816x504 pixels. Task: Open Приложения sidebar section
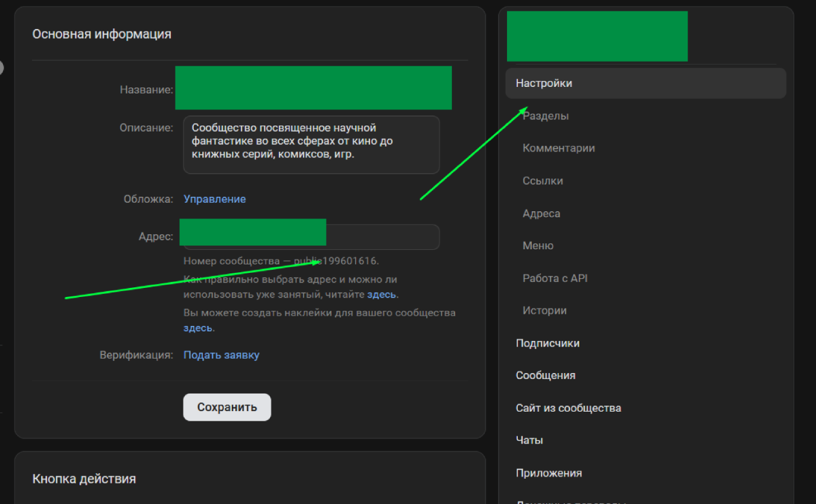pyautogui.click(x=549, y=473)
